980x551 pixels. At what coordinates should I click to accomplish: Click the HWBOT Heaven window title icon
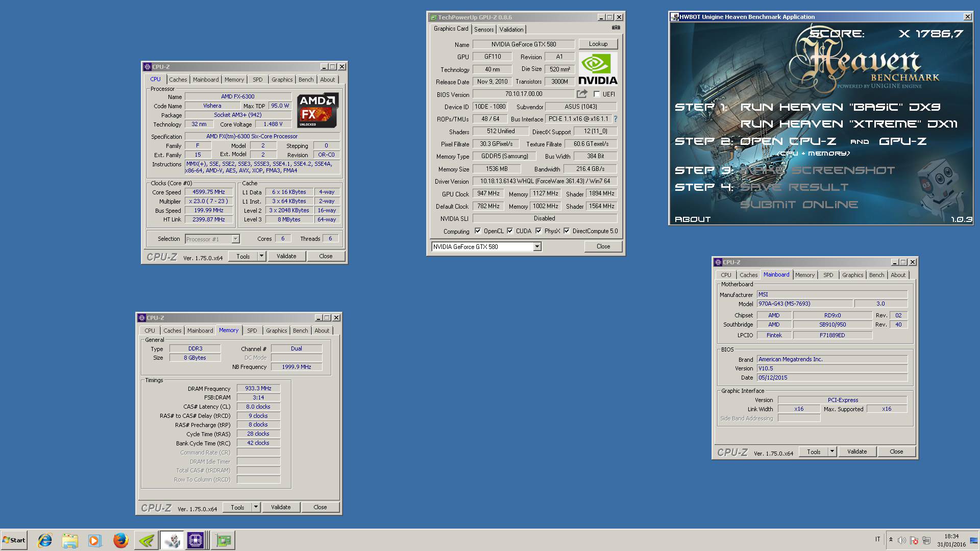point(675,17)
